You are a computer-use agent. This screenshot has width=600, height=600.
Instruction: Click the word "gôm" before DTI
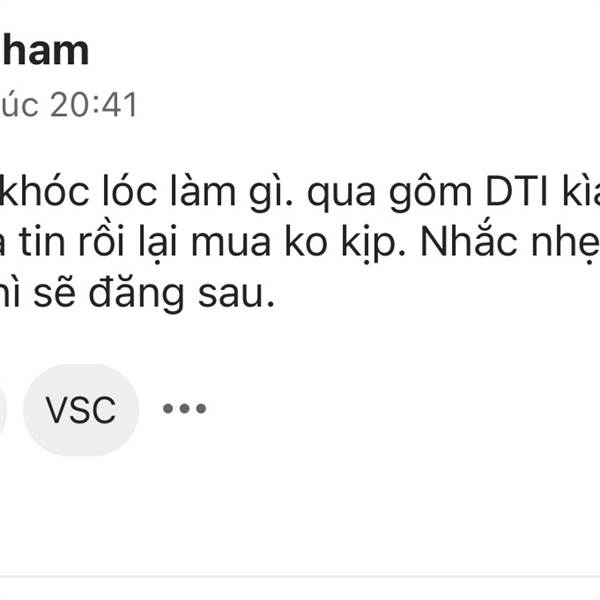click(430, 192)
